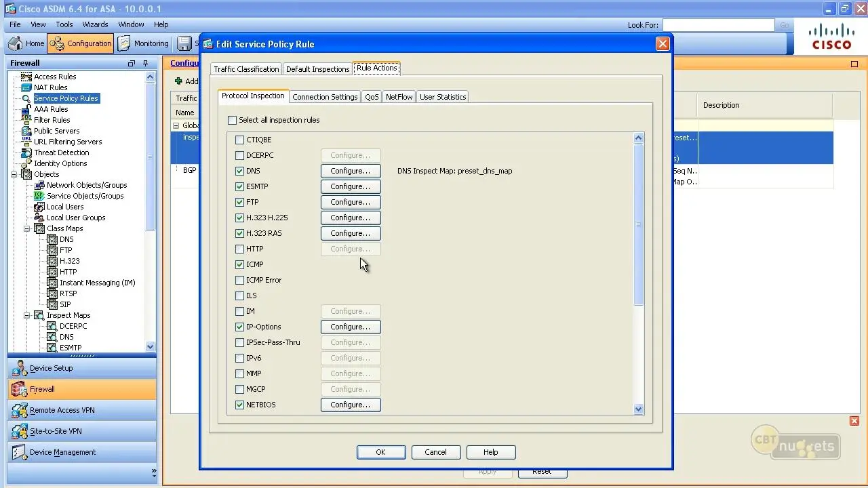The image size is (868, 488).
Task: Confirm dialog with OK button
Action: 380,452
